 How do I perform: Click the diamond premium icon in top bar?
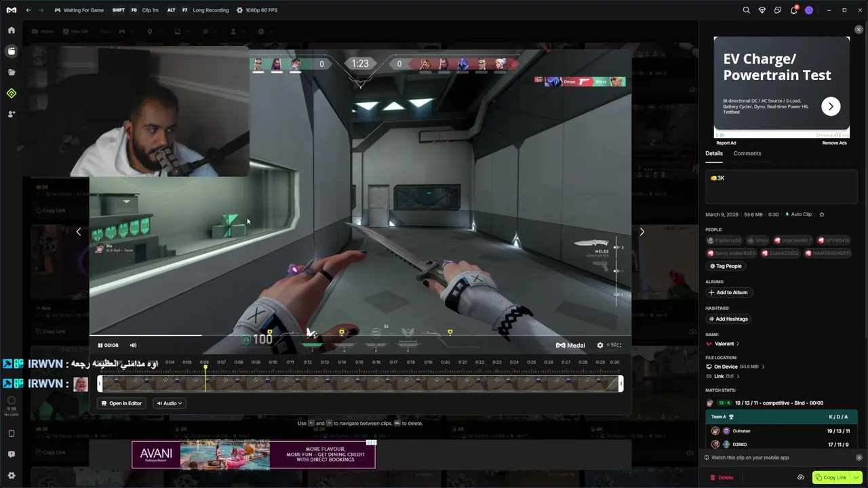[762, 10]
